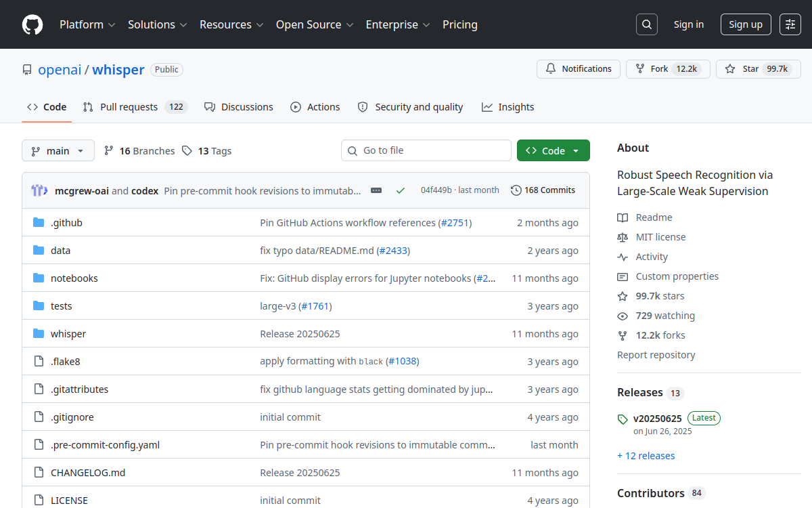View 13 Tags link
This screenshot has width=812, height=508.
click(207, 150)
